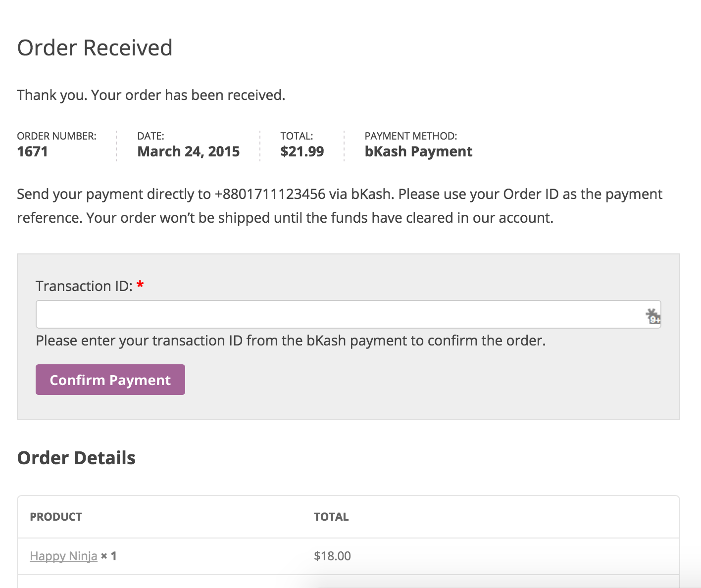Image resolution: width=701 pixels, height=588 pixels.
Task: Click the bKash Payment method text
Action: point(418,151)
